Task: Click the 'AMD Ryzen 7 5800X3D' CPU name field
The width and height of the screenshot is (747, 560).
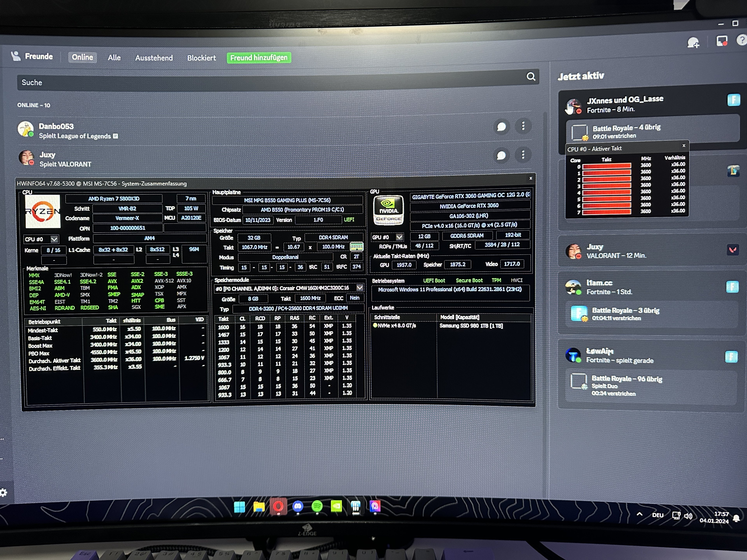Action: (x=114, y=199)
